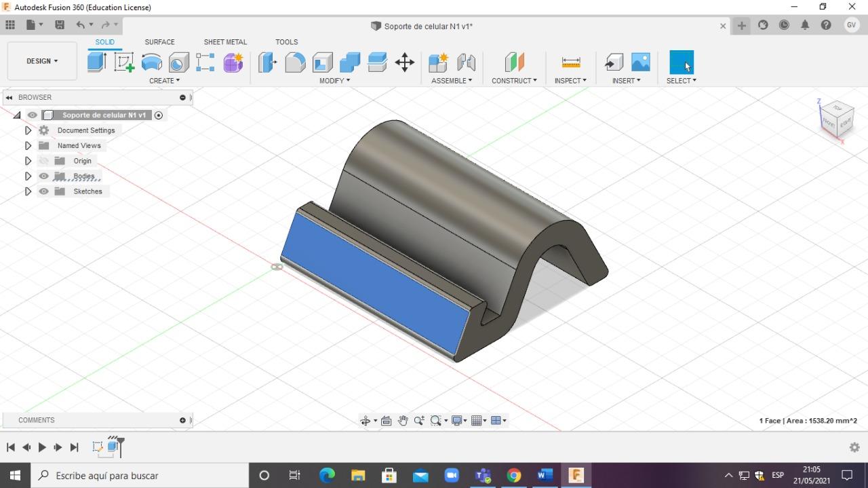Select the Offset Plane construct icon
The height and width of the screenshot is (488, 868).
click(x=514, y=62)
